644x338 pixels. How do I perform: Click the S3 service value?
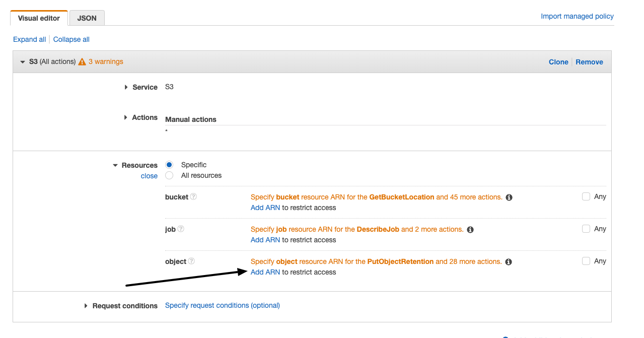pyautogui.click(x=169, y=87)
